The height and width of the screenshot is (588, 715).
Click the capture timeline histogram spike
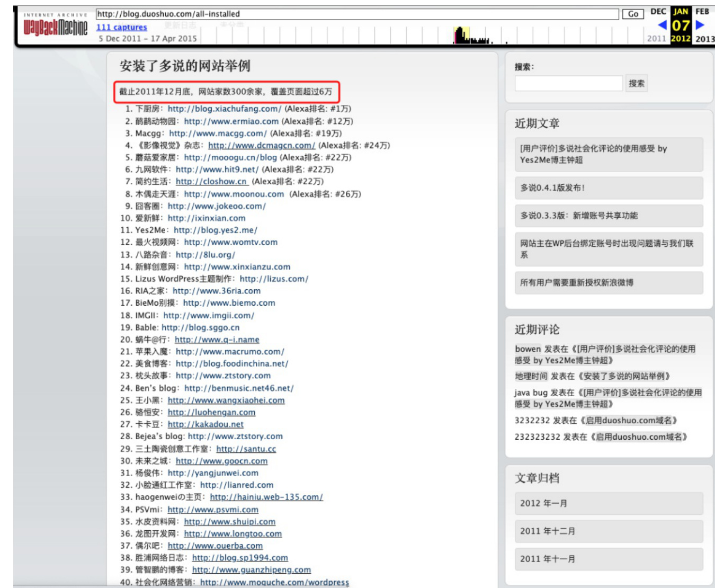pyautogui.click(x=461, y=35)
